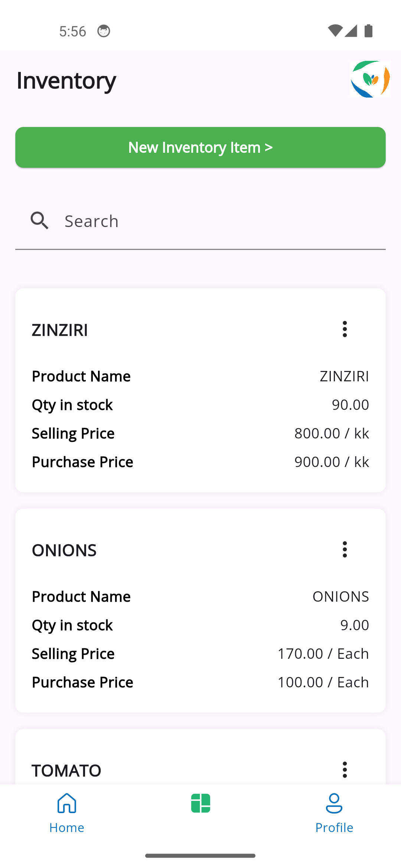The image size is (401, 868).
Task: Select the green inventory grid icon
Action: click(x=200, y=803)
